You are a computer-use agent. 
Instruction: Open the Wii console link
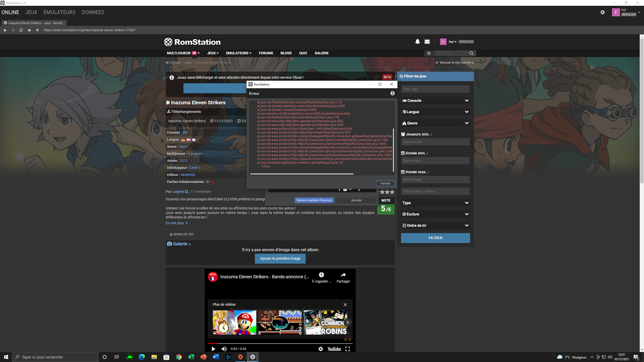pos(185,132)
